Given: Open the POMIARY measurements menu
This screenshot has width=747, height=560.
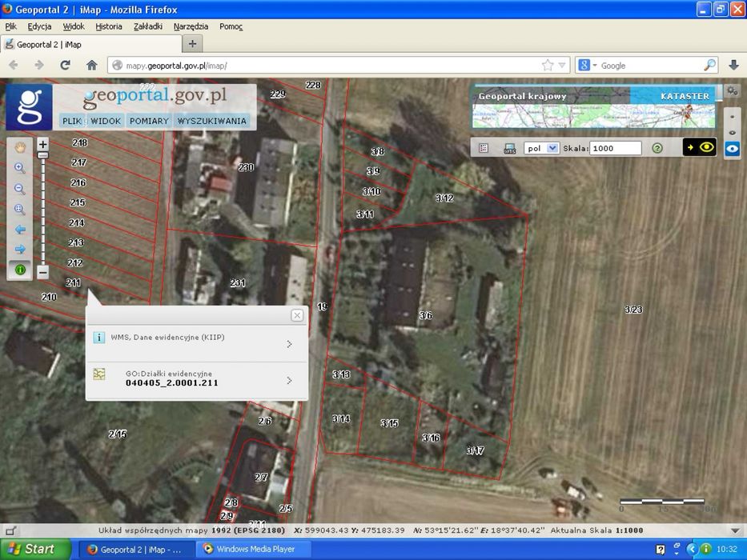Looking at the screenshot, I should [149, 121].
